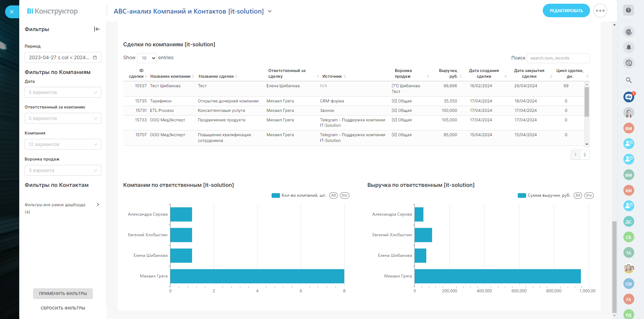
Task: Open the Show entries count dropdown
Action: coord(147,58)
